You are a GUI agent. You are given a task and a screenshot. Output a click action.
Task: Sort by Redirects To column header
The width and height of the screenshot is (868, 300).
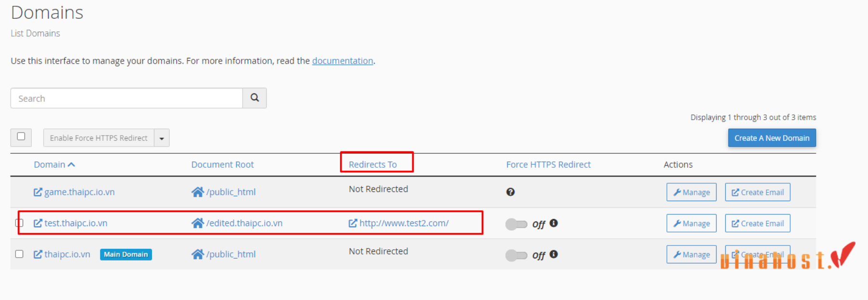[x=373, y=164]
